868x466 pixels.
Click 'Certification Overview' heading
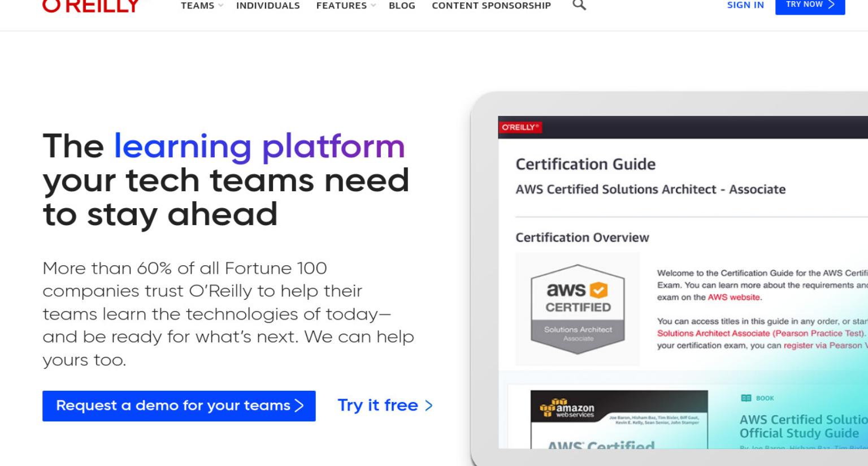(582, 238)
